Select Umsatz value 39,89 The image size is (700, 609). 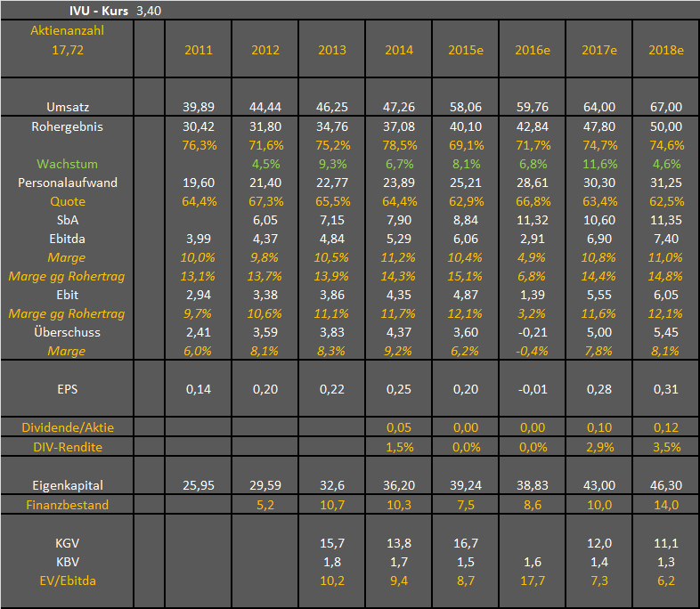pyautogui.click(x=199, y=107)
